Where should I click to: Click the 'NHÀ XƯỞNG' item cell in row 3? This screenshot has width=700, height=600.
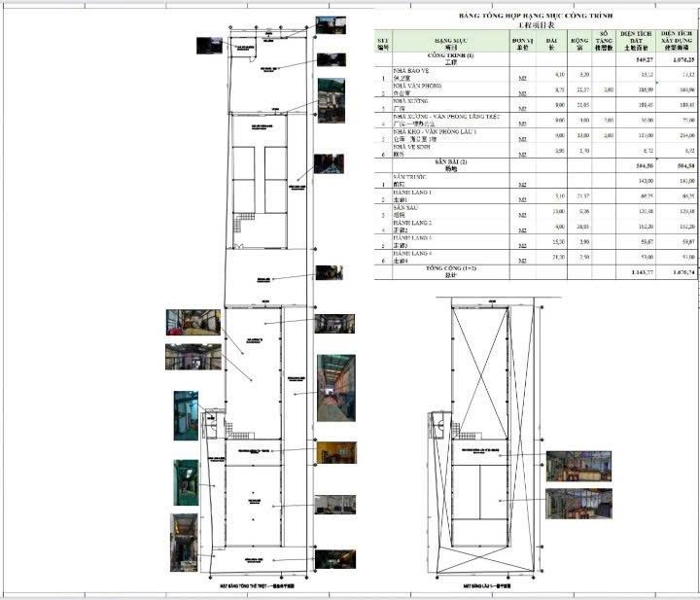(451, 104)
